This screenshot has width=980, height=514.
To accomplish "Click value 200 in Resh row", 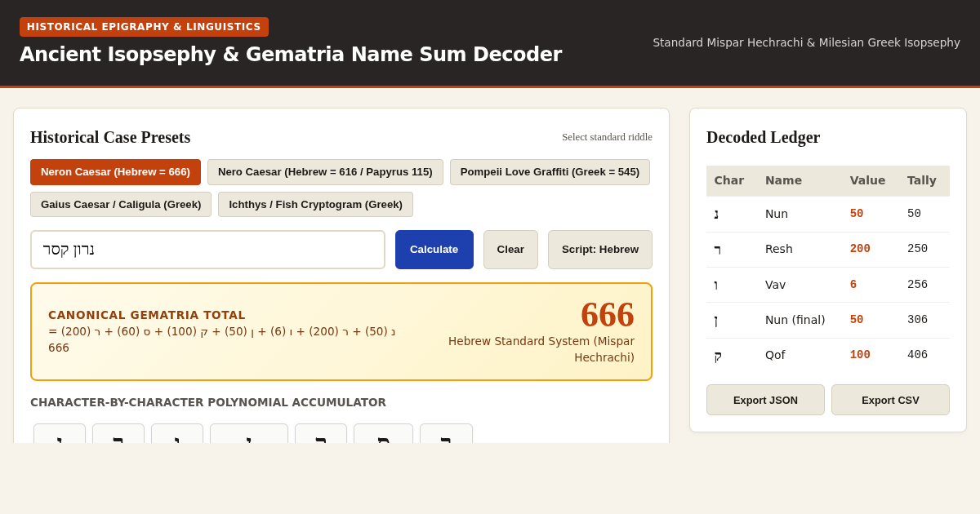I will (860, 249).
